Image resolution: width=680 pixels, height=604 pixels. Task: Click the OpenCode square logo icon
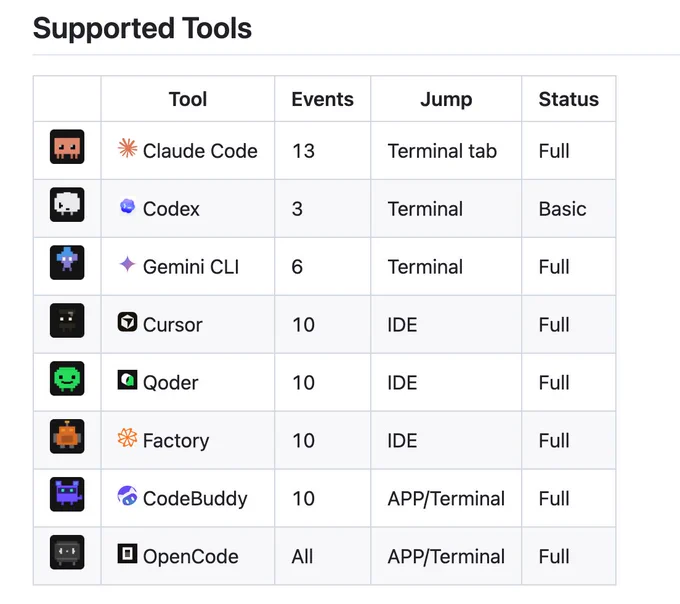pos(127,554)
